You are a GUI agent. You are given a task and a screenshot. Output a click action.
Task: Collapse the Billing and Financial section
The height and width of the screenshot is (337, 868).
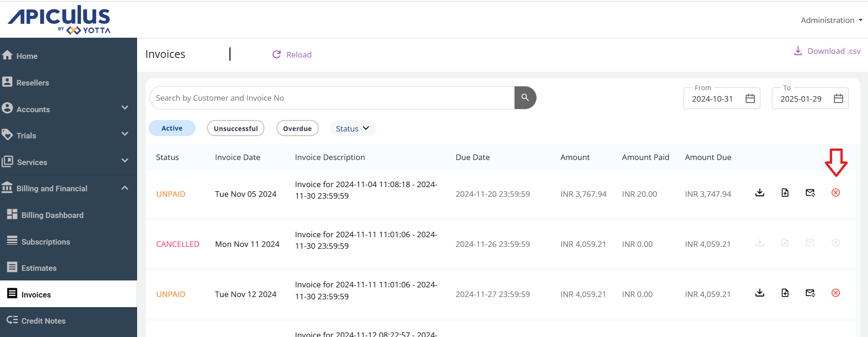click(124, 188)
